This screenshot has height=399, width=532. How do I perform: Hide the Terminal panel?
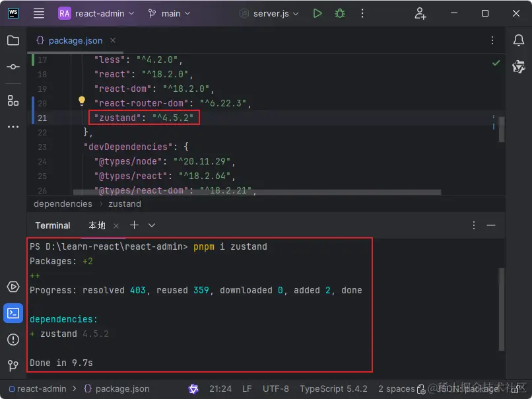pos(491,225)
